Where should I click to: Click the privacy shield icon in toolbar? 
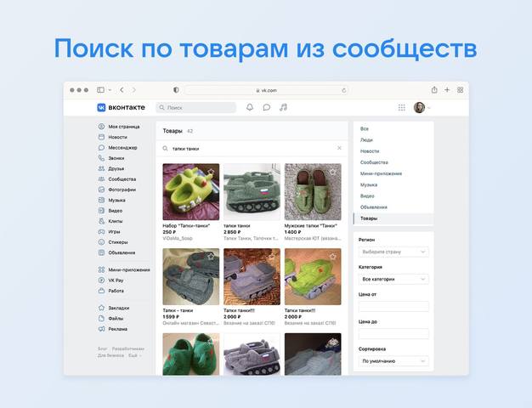pos(176,90)
